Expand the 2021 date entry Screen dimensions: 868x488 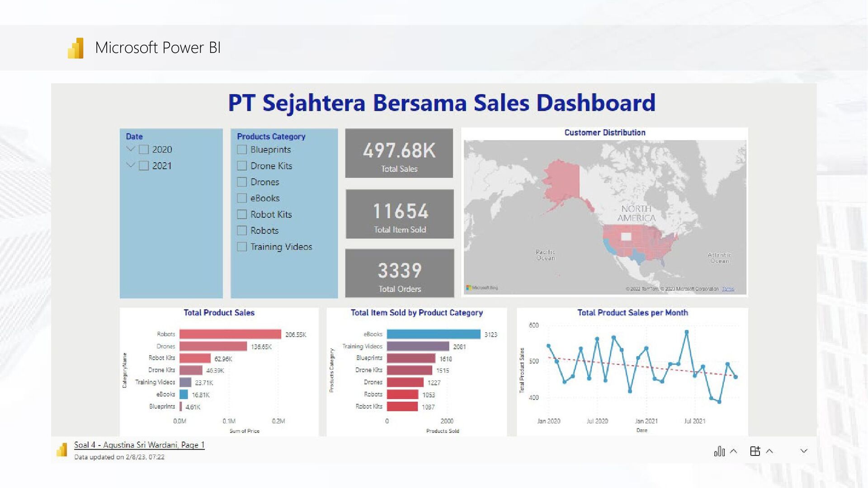(131, 165)
